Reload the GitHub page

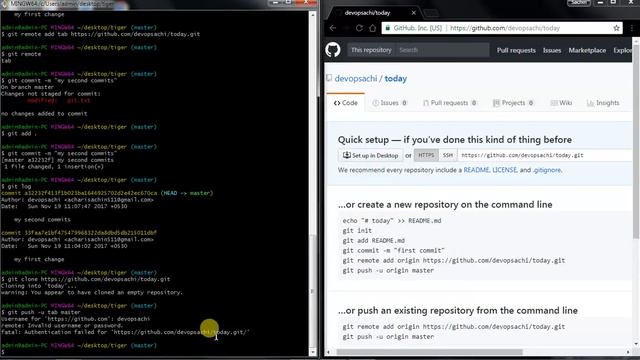pyautogui.click(x=359, y=28)
